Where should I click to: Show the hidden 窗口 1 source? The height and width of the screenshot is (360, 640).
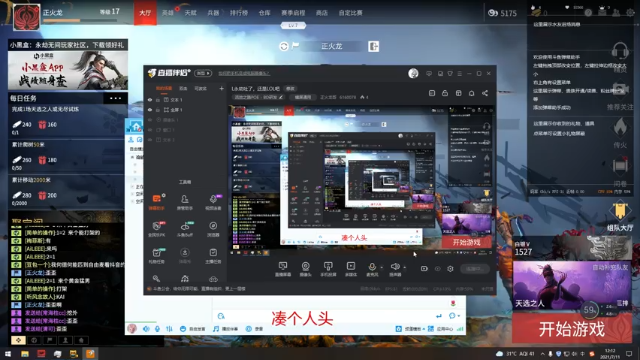click(x=150, y=130)
